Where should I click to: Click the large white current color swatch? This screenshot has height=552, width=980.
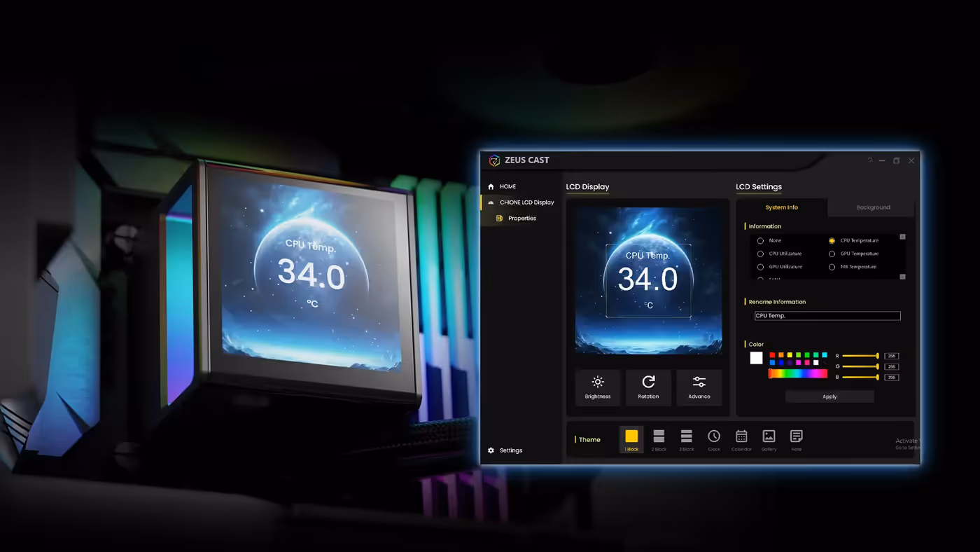click(757, 358)
